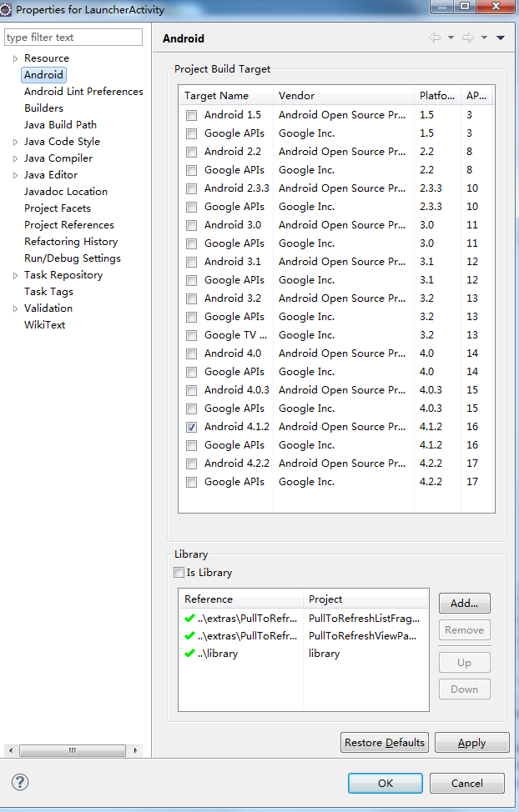Select Android Lint Preferences page
519x812 pixels.
[x=83, y=91]
